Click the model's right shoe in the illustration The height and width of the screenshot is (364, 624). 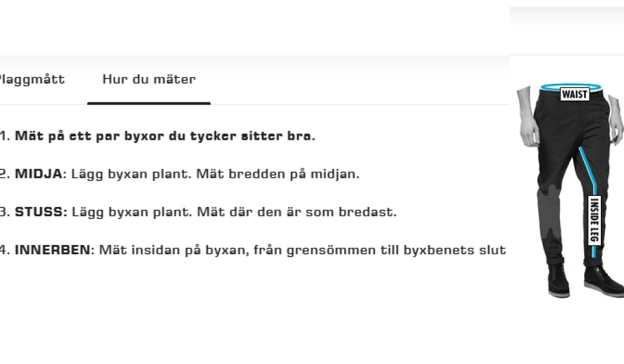tap(604, 282)
